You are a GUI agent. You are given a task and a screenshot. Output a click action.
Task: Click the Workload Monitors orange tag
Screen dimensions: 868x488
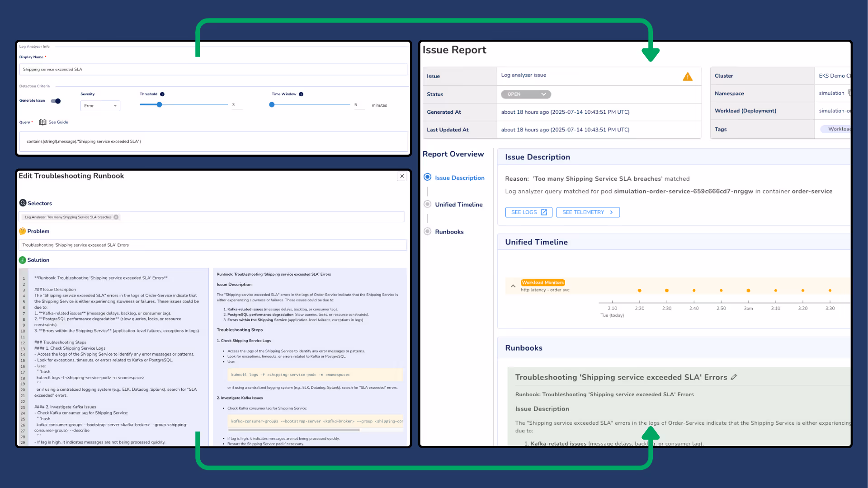(x=542, y=282)
